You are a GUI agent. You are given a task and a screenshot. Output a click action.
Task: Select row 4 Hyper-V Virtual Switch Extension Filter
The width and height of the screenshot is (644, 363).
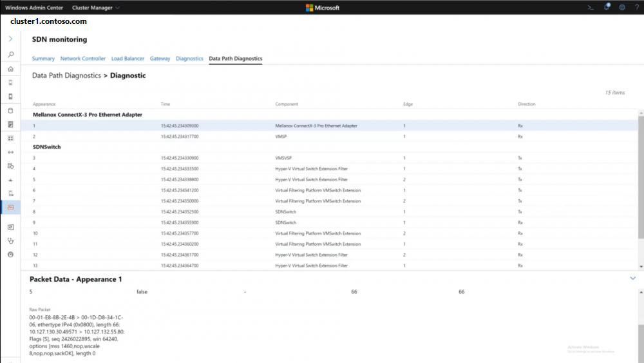click(x=329, y=168)
